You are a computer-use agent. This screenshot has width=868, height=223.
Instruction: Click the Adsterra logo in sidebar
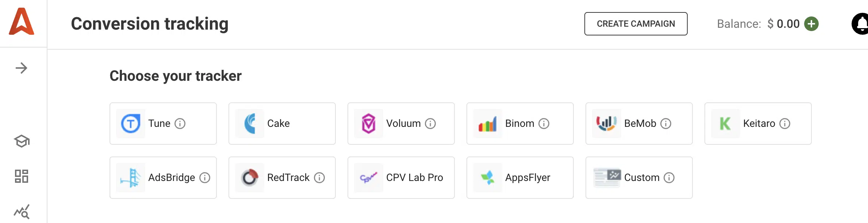22,22
